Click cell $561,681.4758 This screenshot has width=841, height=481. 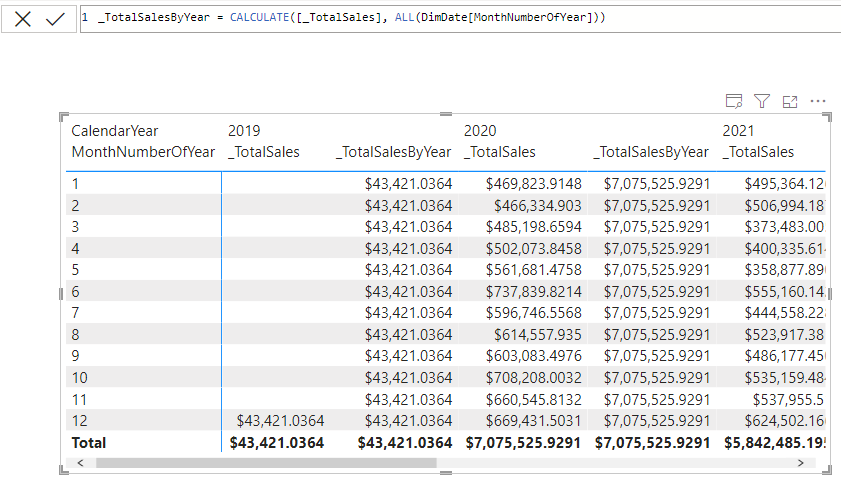pyautogui.click(x=534, y=270)
